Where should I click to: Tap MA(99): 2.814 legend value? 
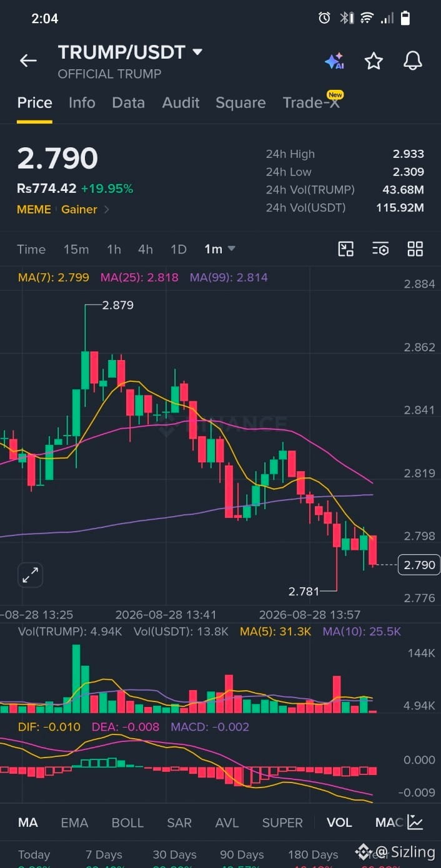(x=229, y=278)
